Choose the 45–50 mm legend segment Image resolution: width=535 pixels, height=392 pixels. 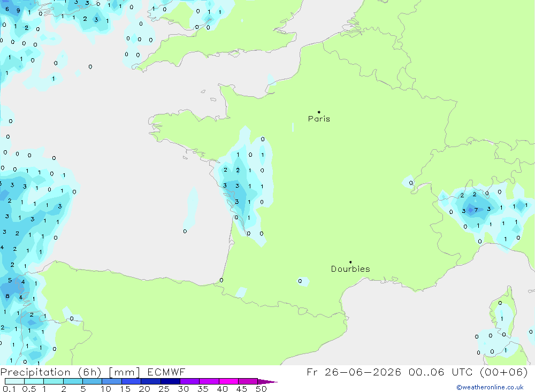click(248, 381)
